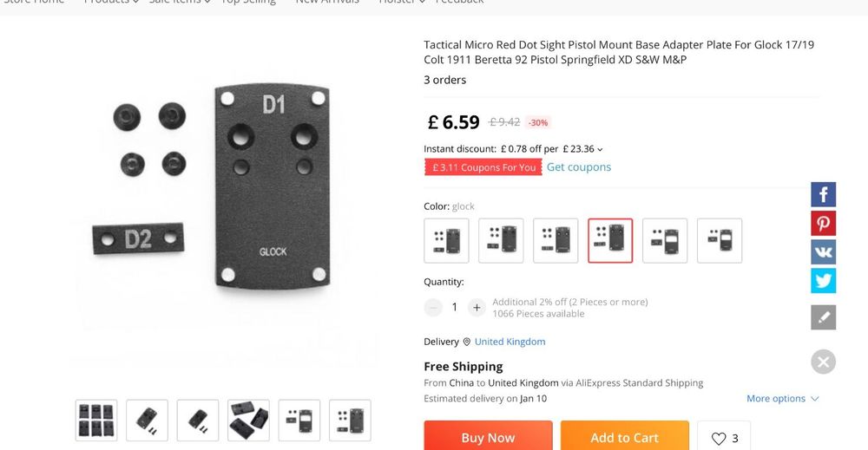Share product on Pinterest
Screen dimensions: 868x450
tap(823, 223)
